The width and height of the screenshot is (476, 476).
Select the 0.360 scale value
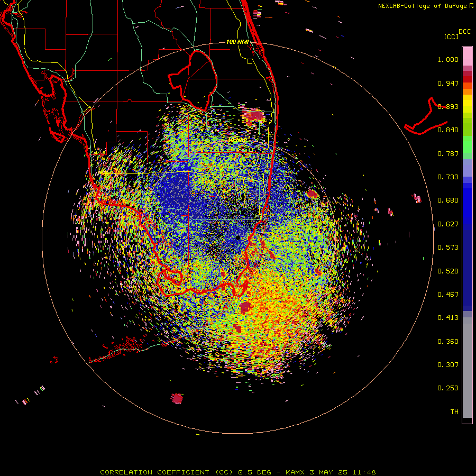pos(448,342)
